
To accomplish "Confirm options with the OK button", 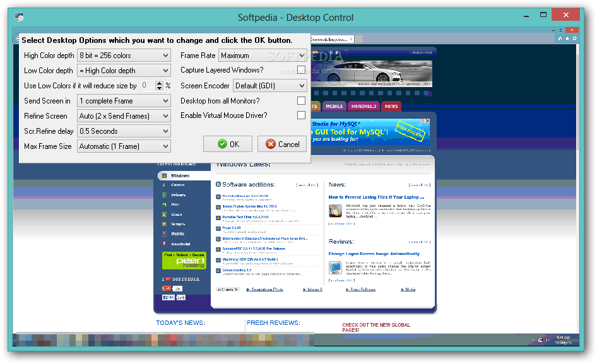I will point(228,144).
